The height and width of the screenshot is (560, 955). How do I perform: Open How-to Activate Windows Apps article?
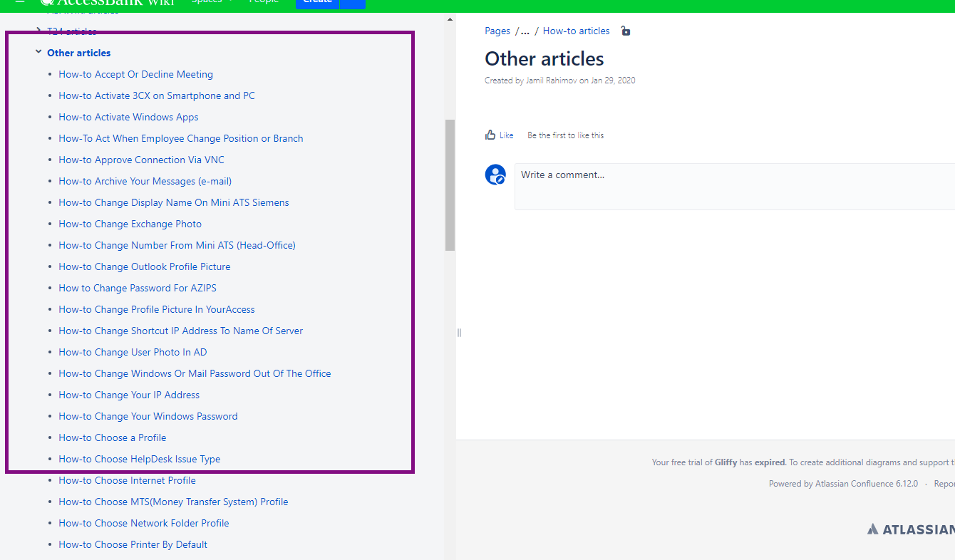(x=129, y=117)
